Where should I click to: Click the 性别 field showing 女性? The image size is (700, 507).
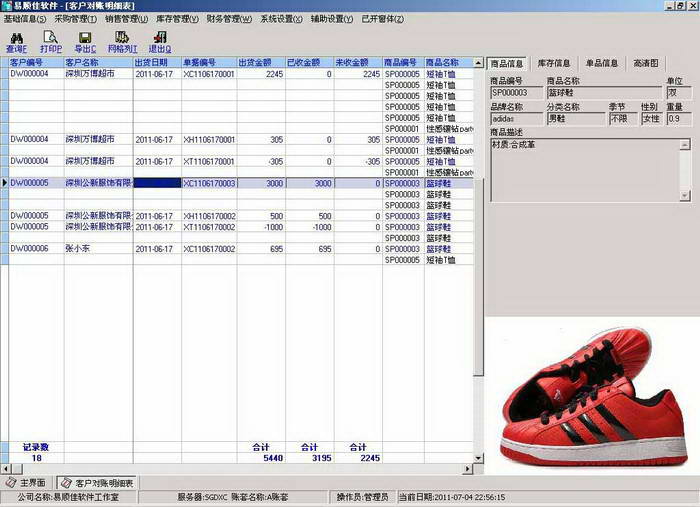(651, 119)
